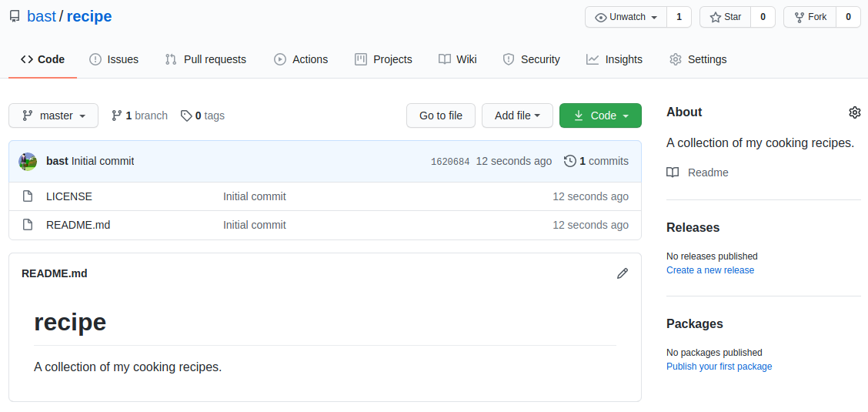
Task: Follow the Create a new release link
Action: pyautogui.click(x=710, y=270)
